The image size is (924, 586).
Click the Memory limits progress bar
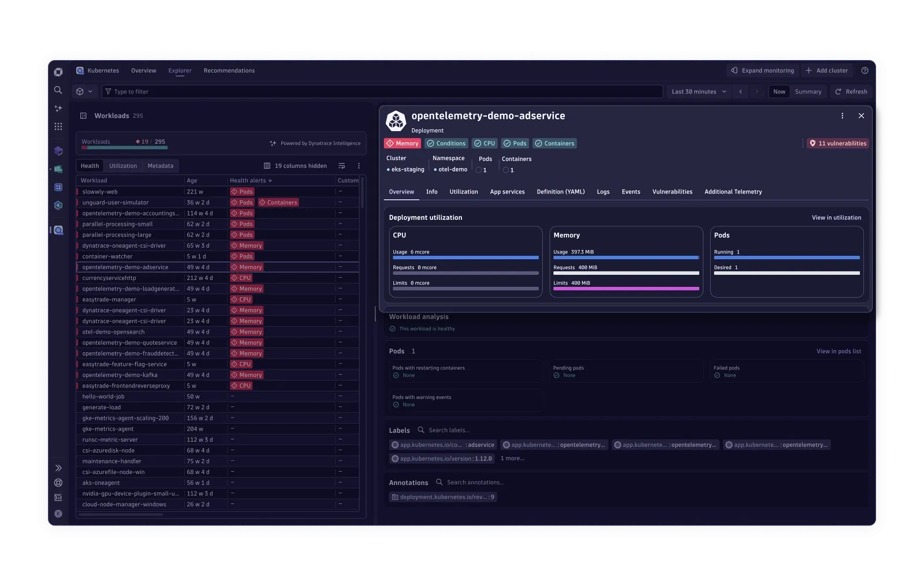[626, 290]
